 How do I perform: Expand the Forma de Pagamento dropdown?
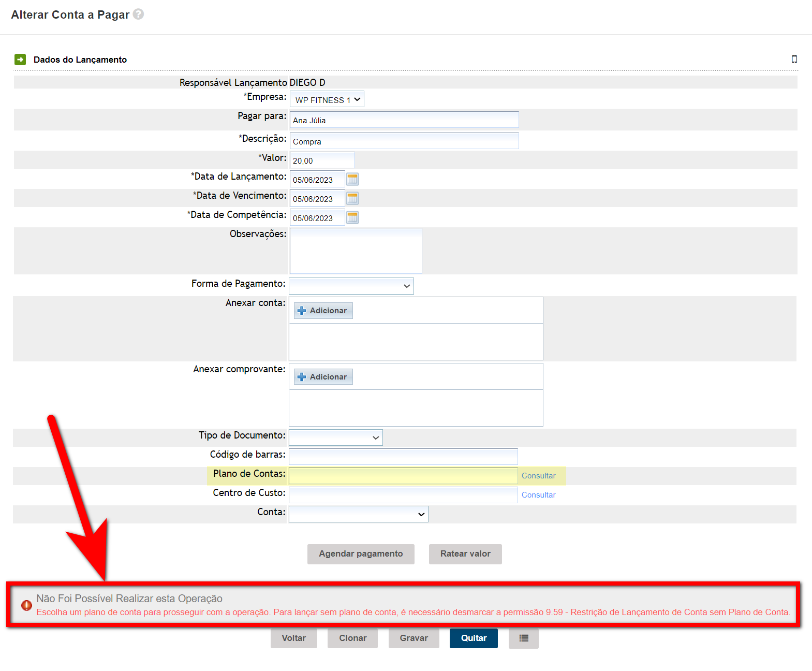click(351, 286)
